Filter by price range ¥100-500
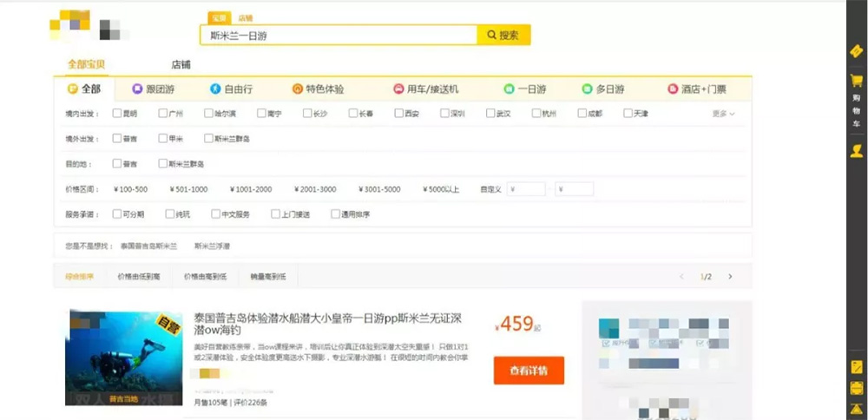The width and height of the screenshot is (868, 420). pos(131,189)
